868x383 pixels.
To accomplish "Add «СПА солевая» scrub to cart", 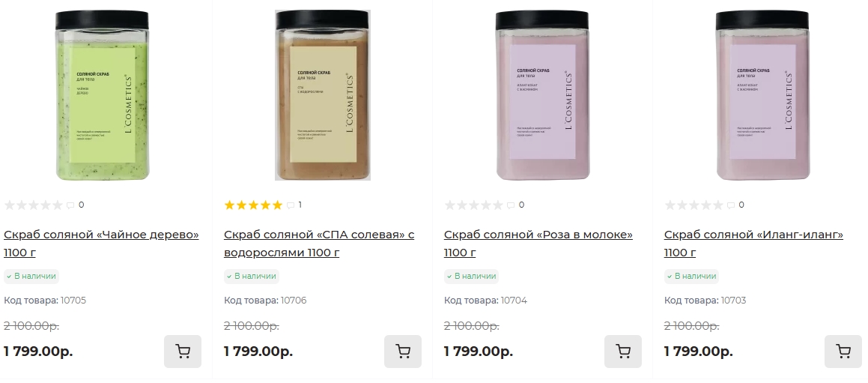I will pos(403,351).
